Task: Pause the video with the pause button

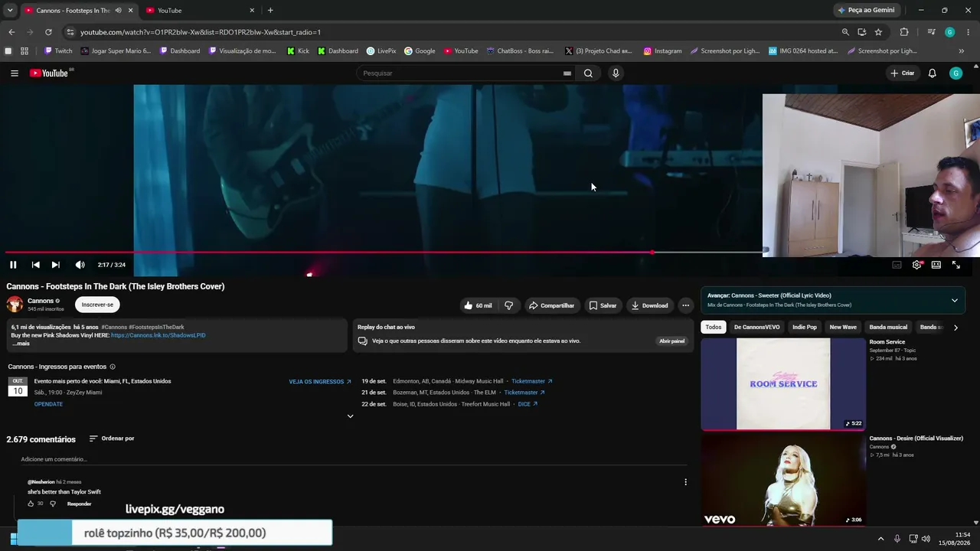Action: pyautogui.click(x=13, y=265)
